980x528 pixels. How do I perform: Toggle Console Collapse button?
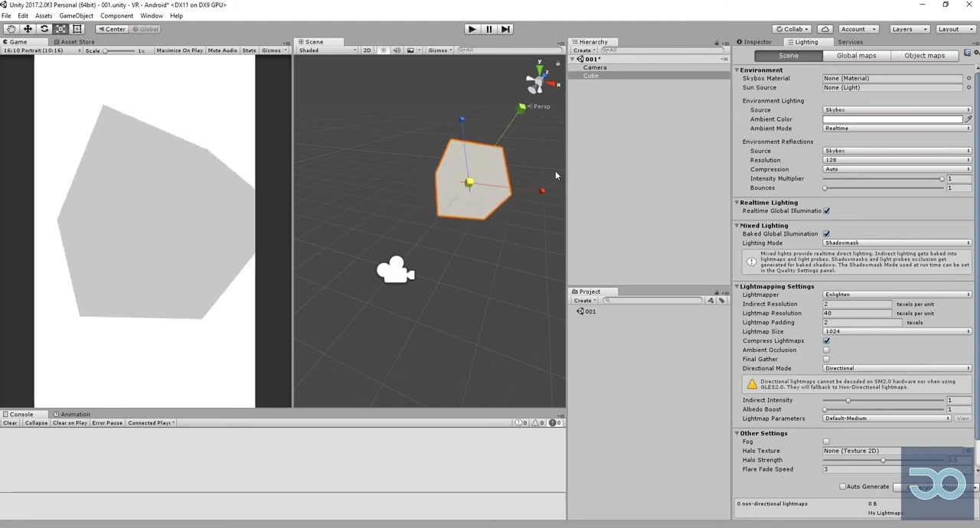(36, 423)
